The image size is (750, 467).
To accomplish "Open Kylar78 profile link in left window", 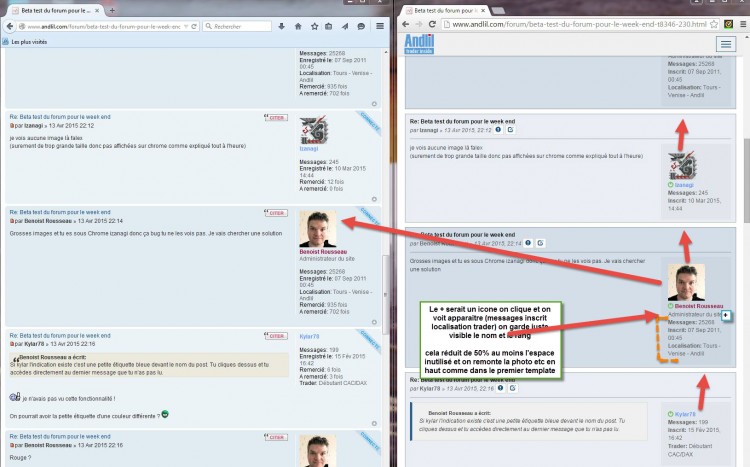I will (x=309, y=336).
